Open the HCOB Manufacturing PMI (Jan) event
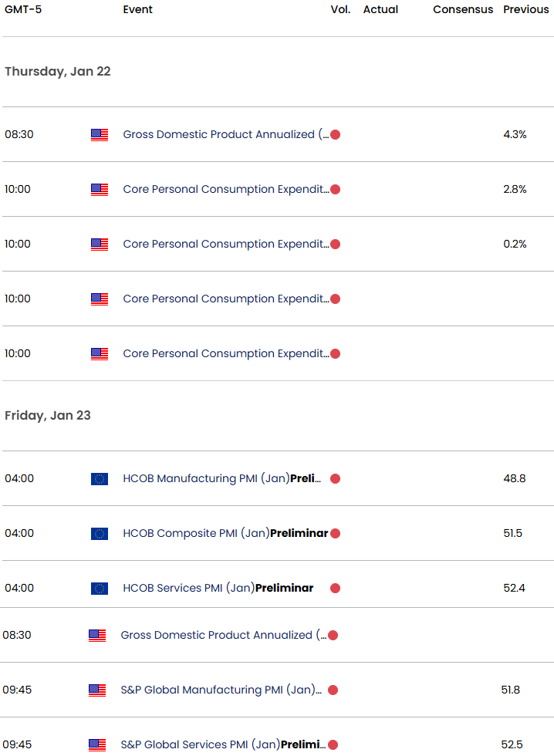Viewport: 554px width, 756px height. coord(221,478)
